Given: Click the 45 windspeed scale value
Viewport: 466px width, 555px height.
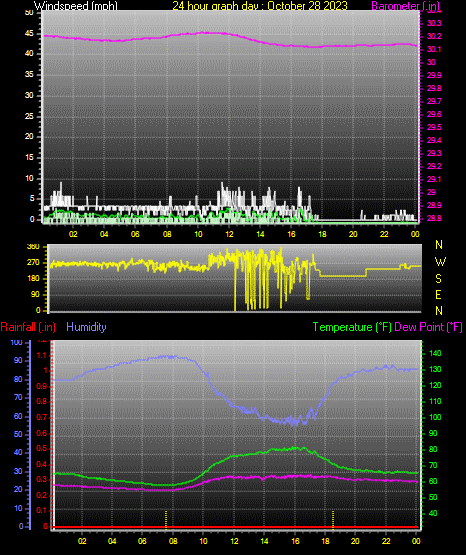Looking at the screenshot, I should 29,33.
